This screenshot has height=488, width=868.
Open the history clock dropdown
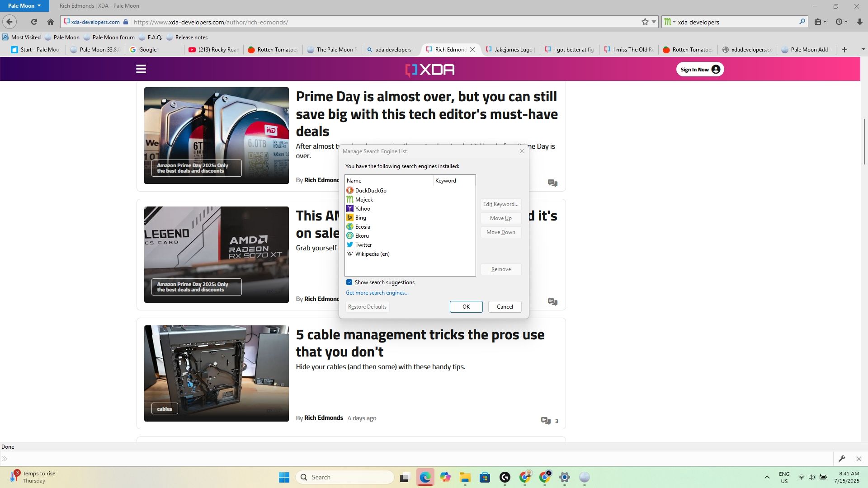(841, 22)
